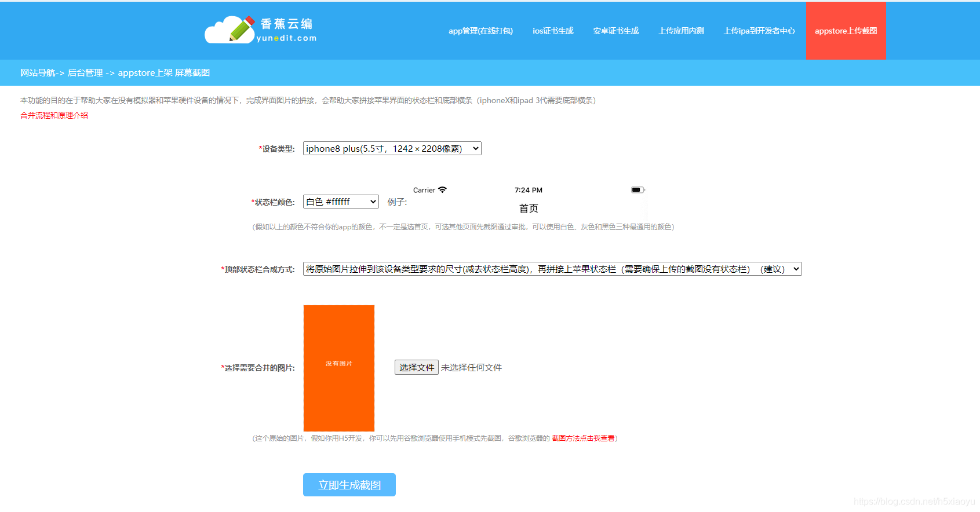Viewport: 980px width, 512px height.
Task: Click the appstore上传截图 tab
Action: (846, 31)
